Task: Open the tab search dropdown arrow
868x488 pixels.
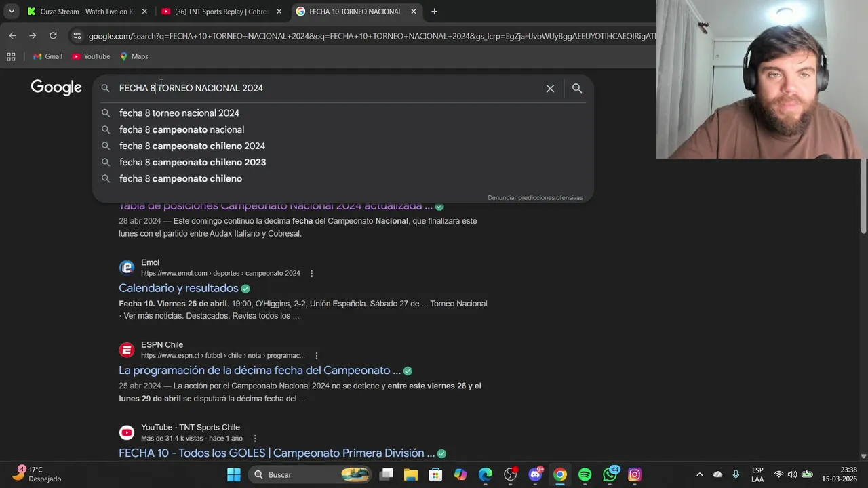Action: [12, 12]
